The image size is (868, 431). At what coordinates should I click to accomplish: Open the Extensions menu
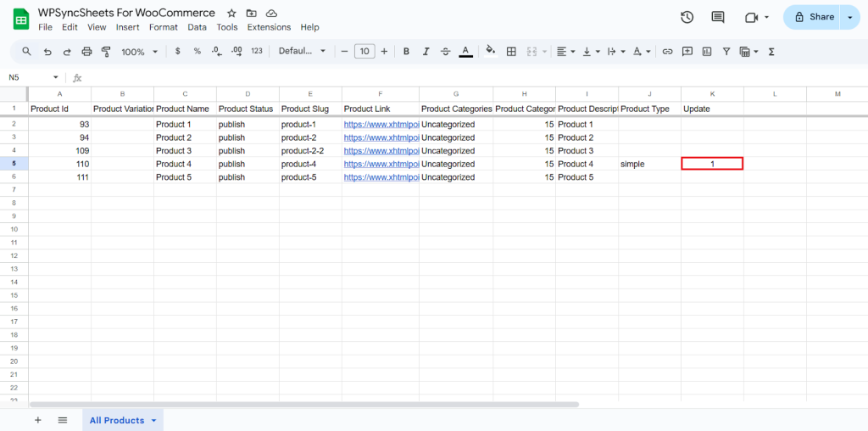click(269, 27)
